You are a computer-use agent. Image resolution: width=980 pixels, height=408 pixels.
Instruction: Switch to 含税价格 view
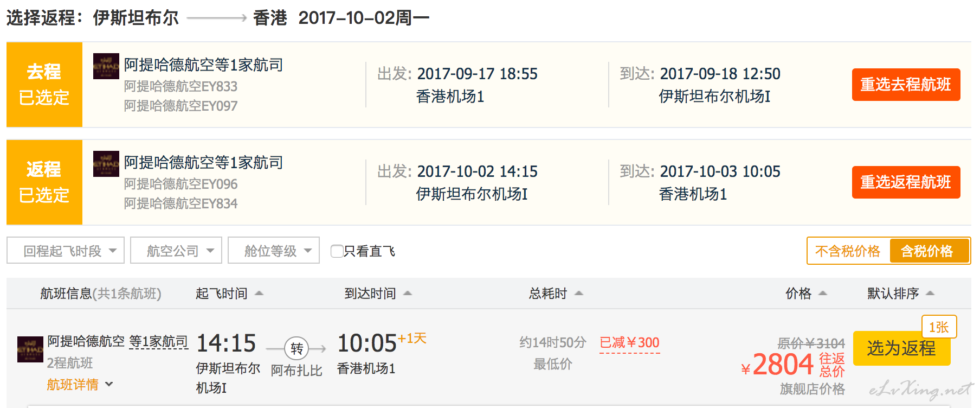coord(927,251)
